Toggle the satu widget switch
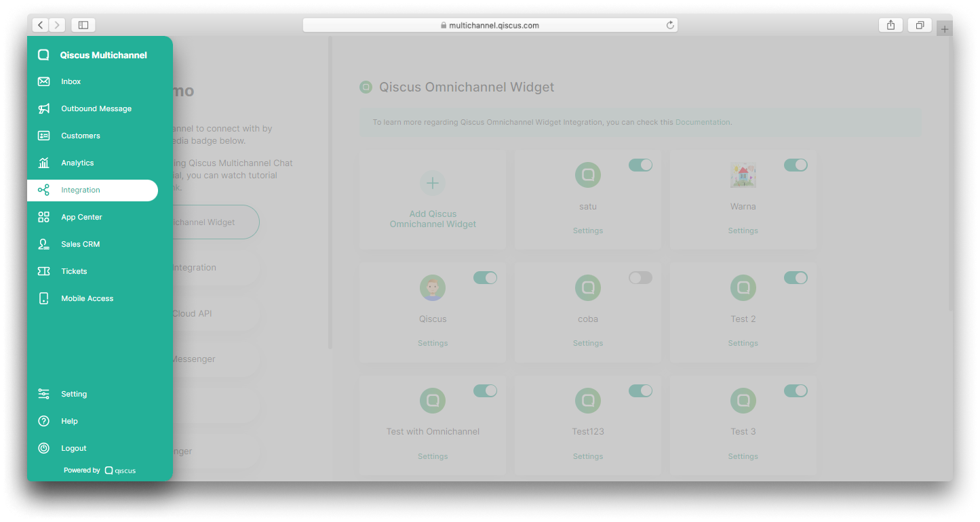Image resolution: width=980 pixels, height=522 pixels. pos(640,165)
